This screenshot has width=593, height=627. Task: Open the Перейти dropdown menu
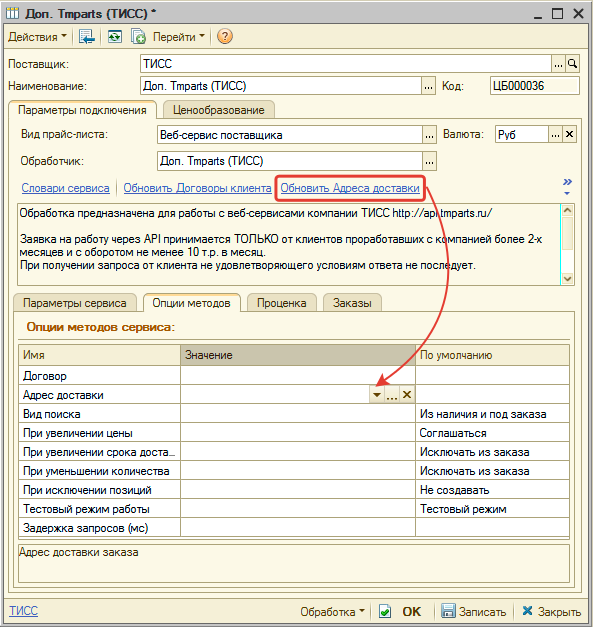[x=178, y=37]
